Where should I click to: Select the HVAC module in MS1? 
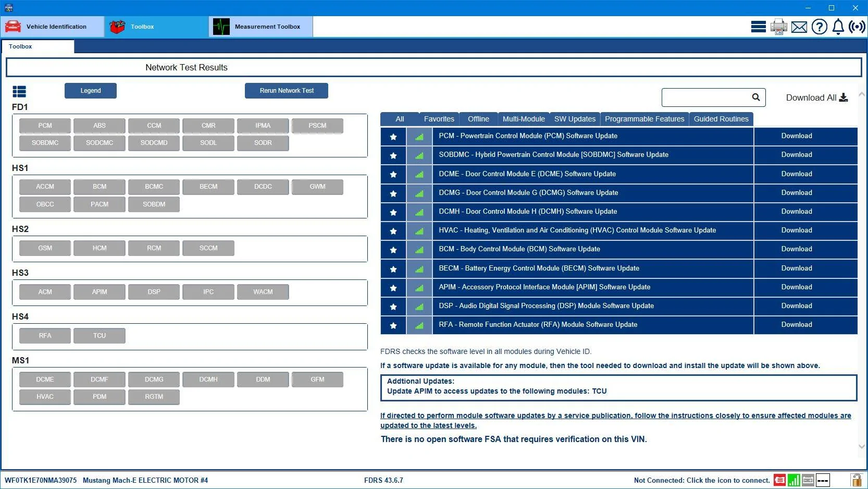point(45,397)
